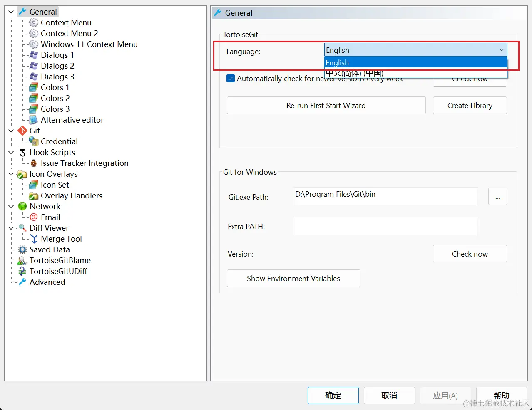532x410 pixels.
Task: Click the Email @ icon
Action: (34, 217)
